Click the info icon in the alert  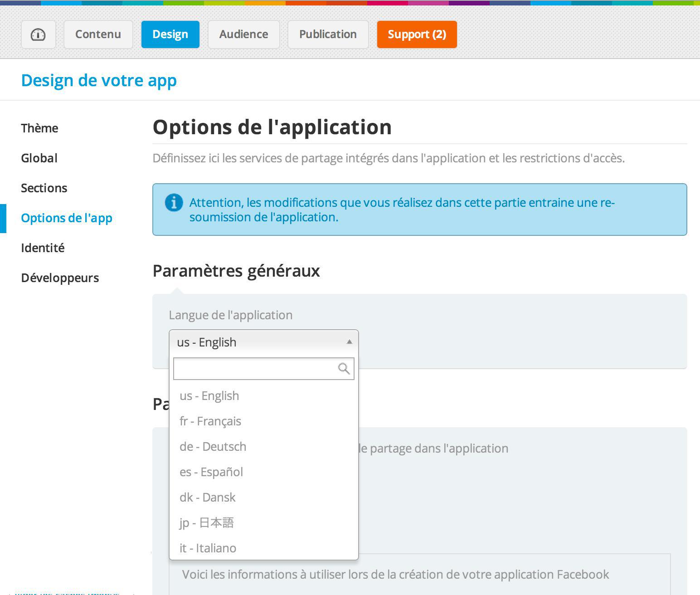click(x=174, y=202)
